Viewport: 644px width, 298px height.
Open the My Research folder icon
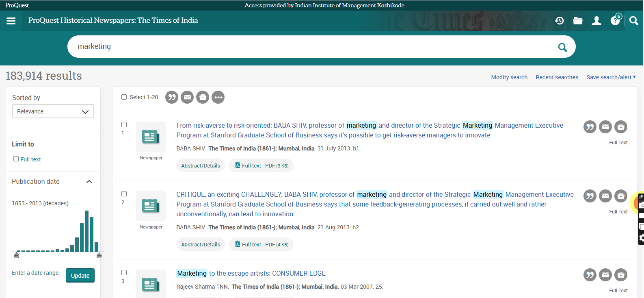coord(577,21)
